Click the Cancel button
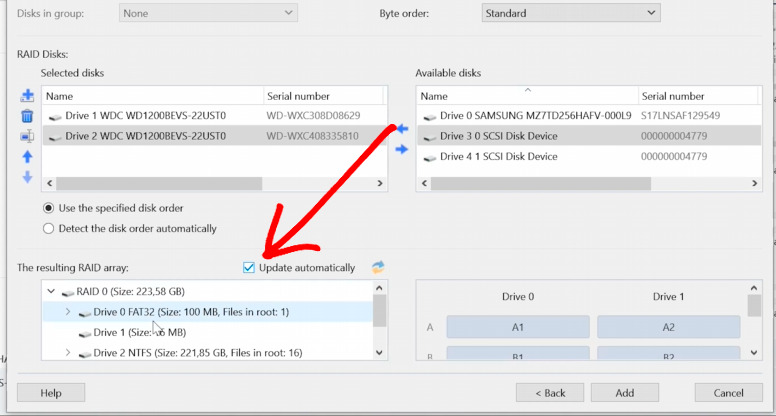The width and height of the screenshot is (776, 416). click(x=728, y=393)
